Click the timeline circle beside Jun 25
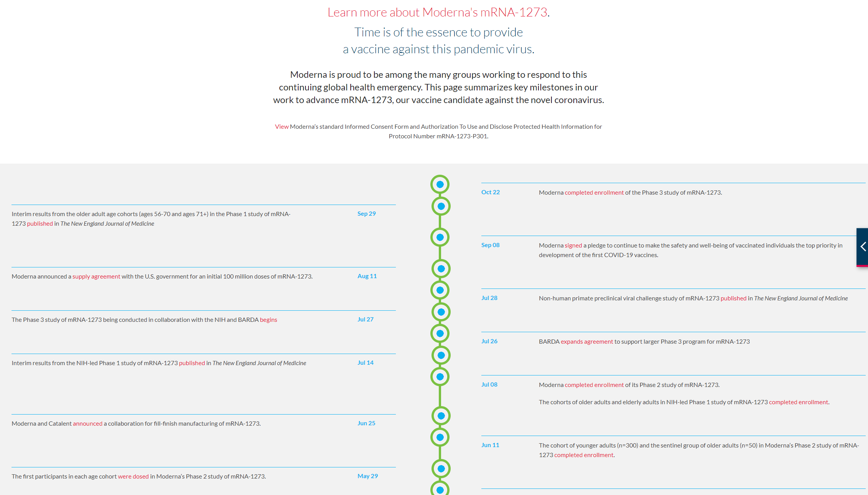The width and height of the screenshot is (868, 495). tap(441, 416)
